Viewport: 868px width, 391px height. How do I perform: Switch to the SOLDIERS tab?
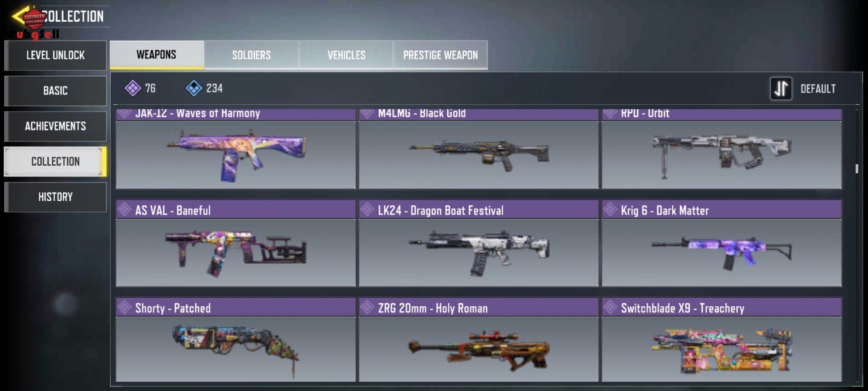pos(251,55)
